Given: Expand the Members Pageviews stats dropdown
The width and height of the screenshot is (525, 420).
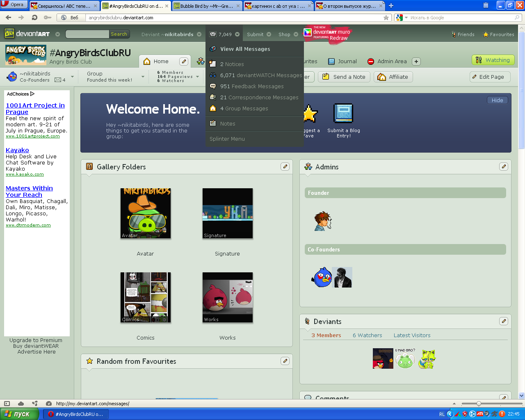Looking at the screenshot, I should 197,77.
